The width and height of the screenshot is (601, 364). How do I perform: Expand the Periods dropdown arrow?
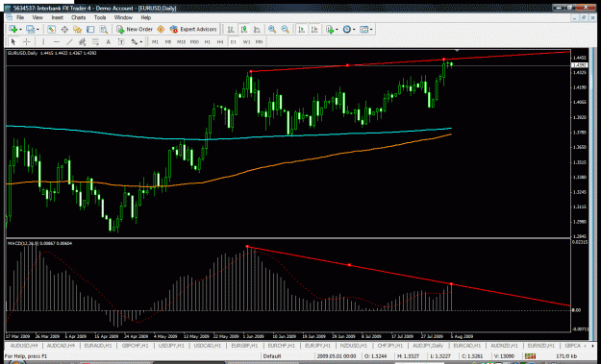tap(354, 30)
